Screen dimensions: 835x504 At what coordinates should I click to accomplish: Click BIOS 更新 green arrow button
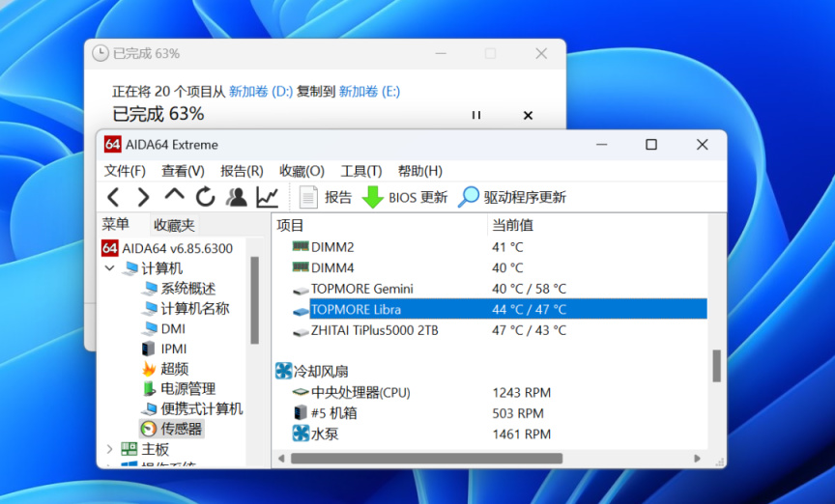point(405,198)
